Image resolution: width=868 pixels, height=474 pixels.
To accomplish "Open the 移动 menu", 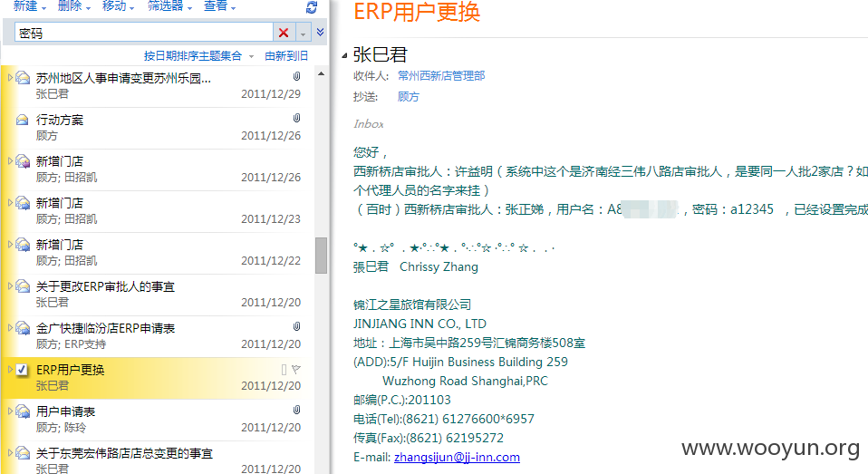I will click(x=118, y=6).
